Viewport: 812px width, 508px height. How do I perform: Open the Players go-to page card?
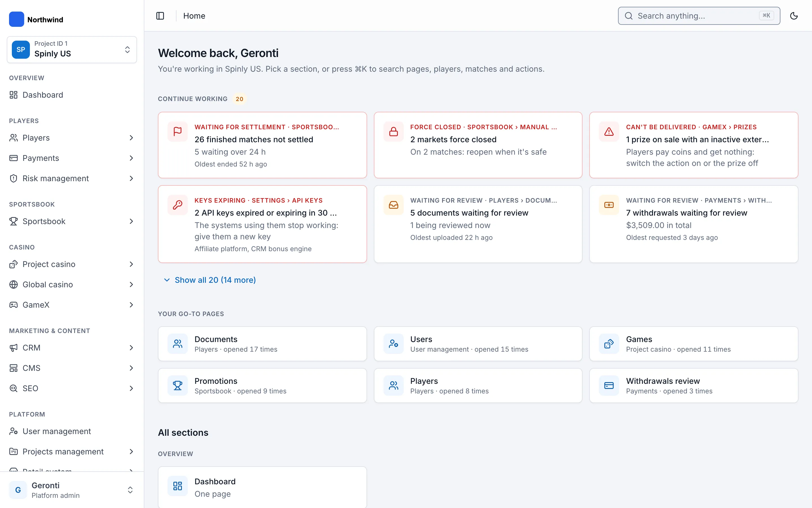coord(478,385)
